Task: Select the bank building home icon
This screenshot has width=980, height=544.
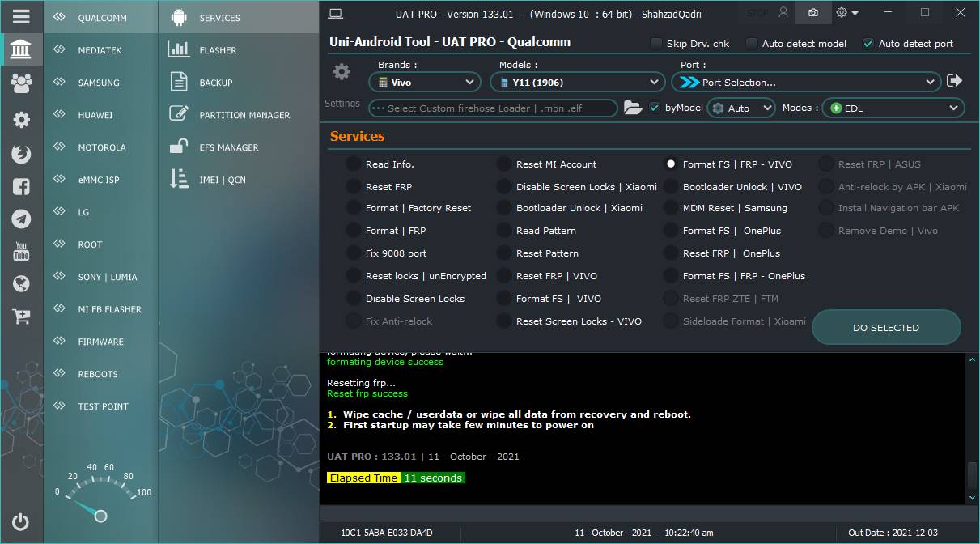Action: [21, 50]
